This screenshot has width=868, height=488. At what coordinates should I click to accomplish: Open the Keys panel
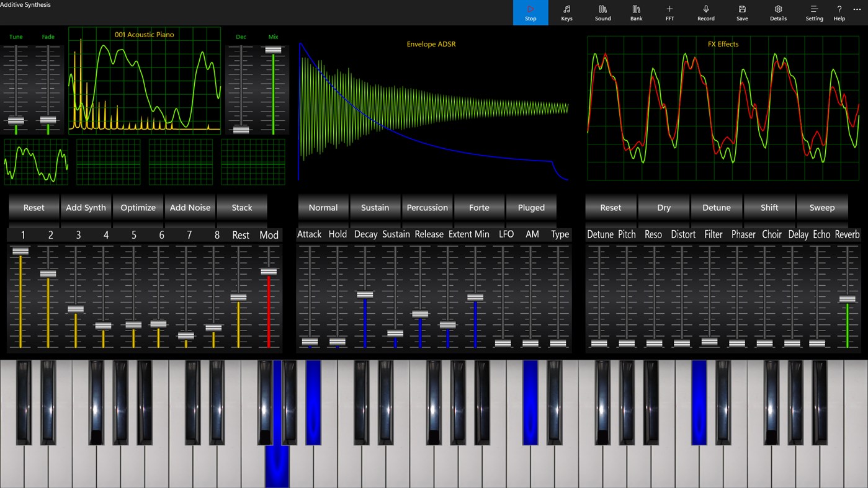566,12
